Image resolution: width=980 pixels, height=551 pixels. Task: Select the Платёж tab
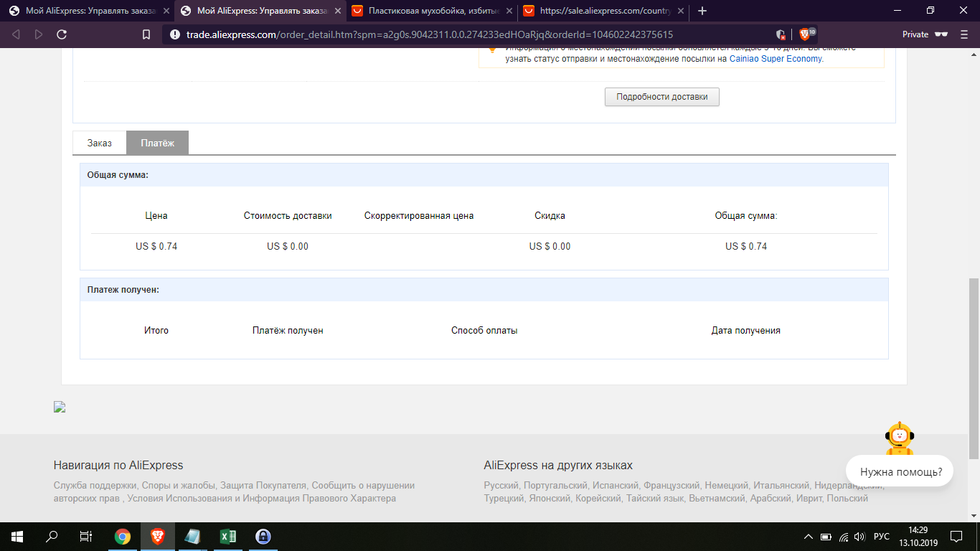pos(157,143)
